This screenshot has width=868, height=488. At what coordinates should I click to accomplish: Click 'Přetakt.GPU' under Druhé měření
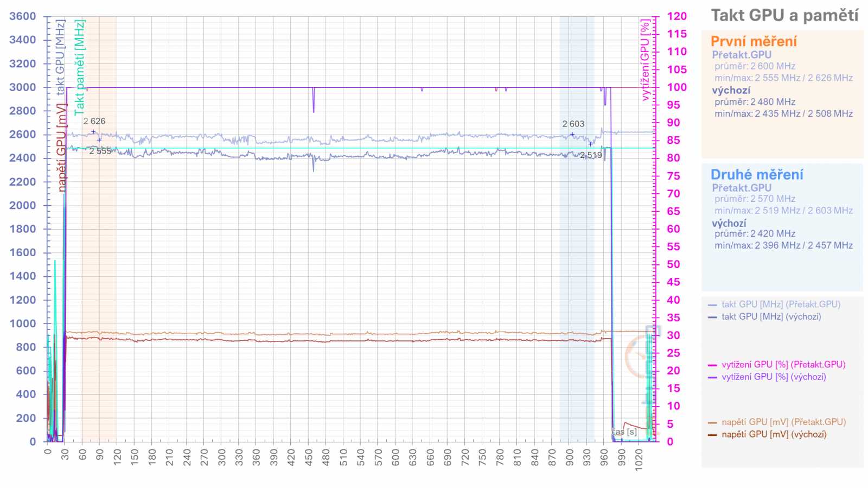pos(742,188)
